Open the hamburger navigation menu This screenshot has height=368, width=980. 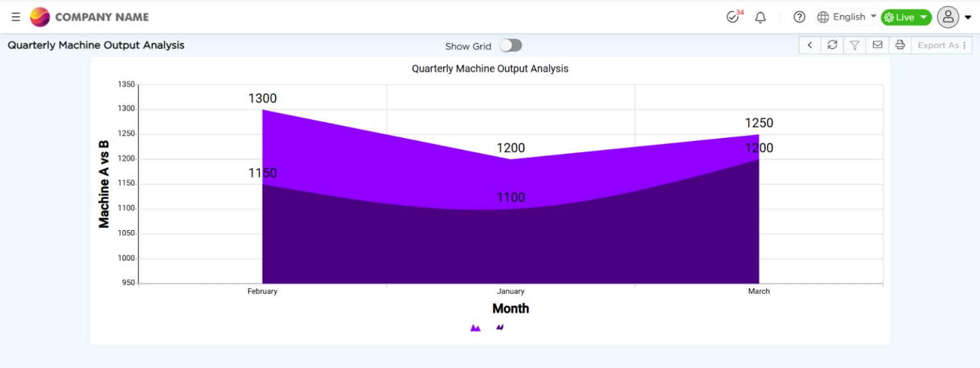click(x=15, y=17)
